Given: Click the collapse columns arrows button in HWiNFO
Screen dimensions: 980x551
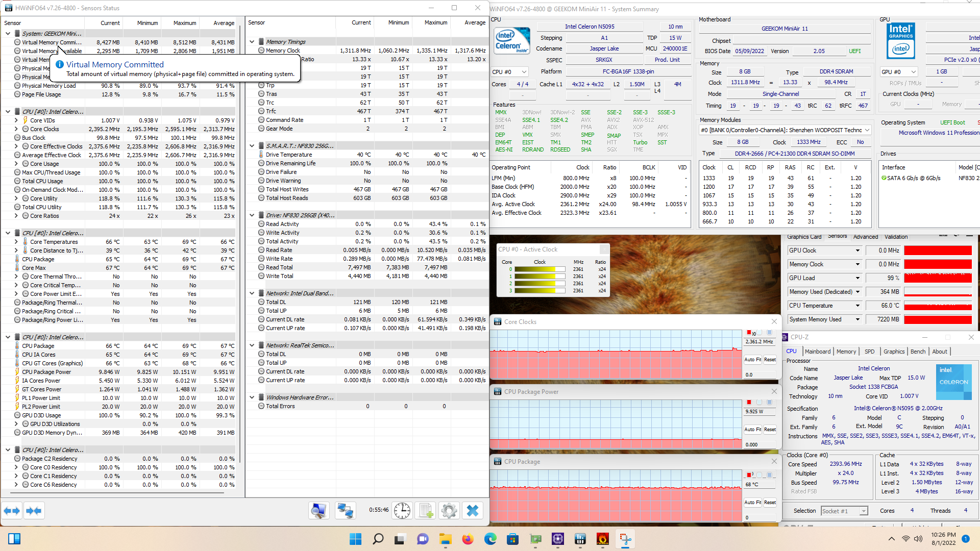Looking at the screenshot, I should pos(34,511).
